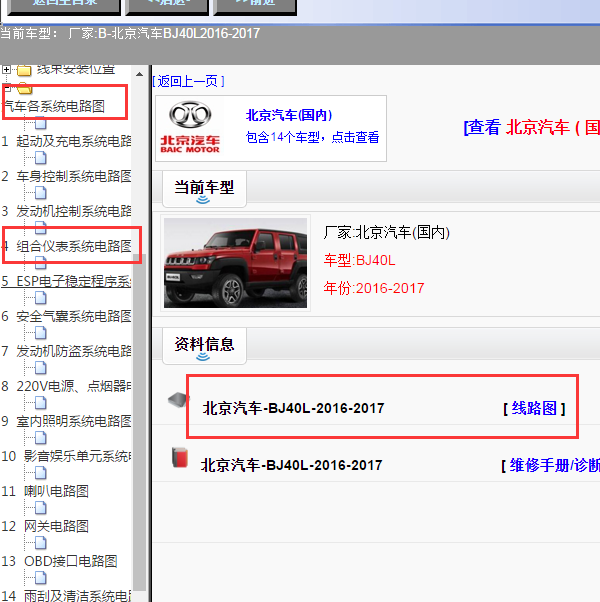Click page icon directly above 安全气囊系统电路图
This screenshot has width=600, height=602.
pyautogui.click(x=40, y=298)
